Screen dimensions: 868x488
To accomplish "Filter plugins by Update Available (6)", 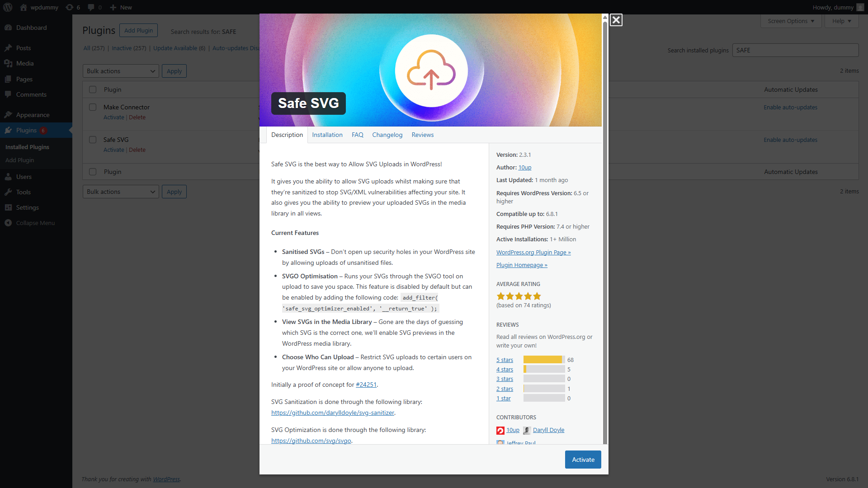I will 179,48.
